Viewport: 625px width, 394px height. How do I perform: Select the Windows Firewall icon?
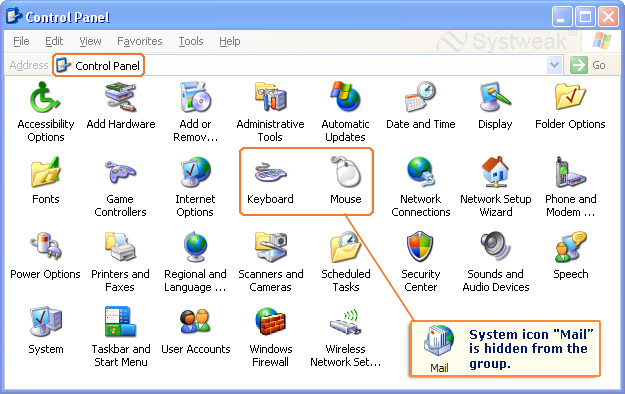coord(270,322)
